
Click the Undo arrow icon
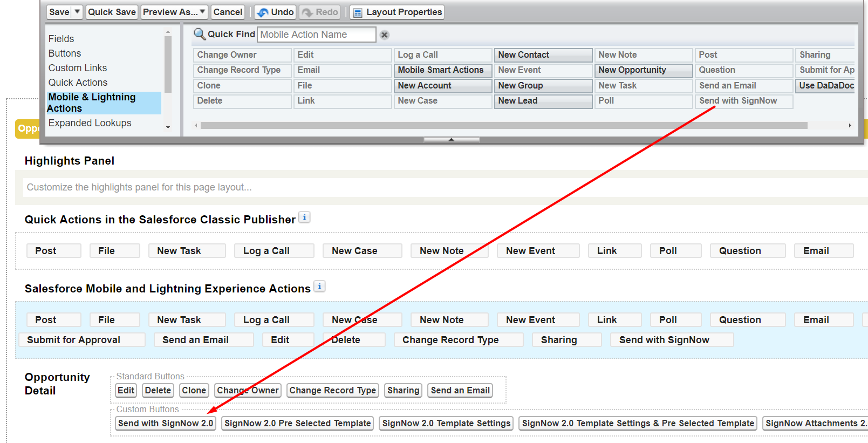coord(263,12)
